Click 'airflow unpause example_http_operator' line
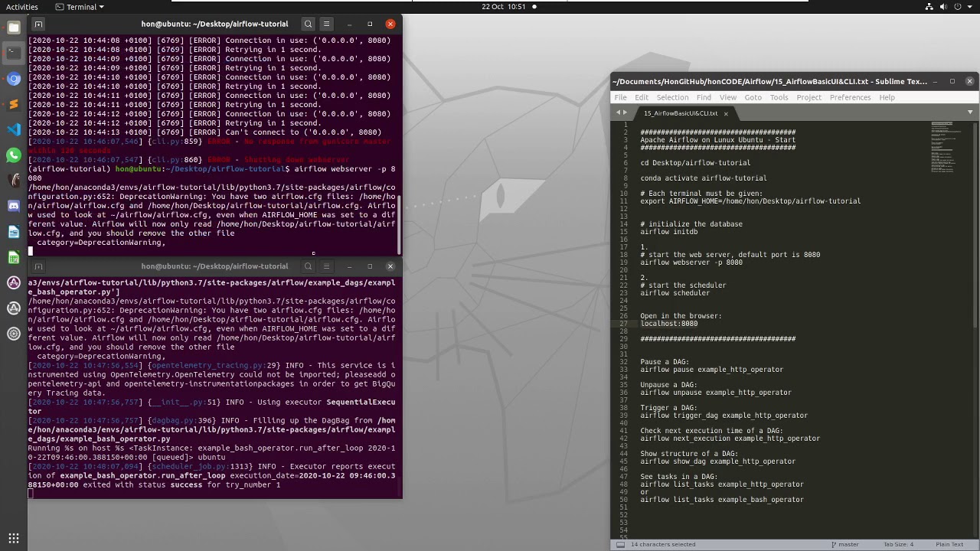The width and height of the screenshot is (980, 551). pos(716,393)
